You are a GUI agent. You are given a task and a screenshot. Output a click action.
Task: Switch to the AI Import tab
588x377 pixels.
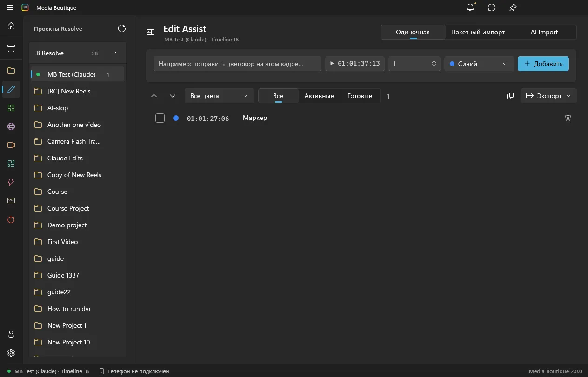click(x=544, y=32)
